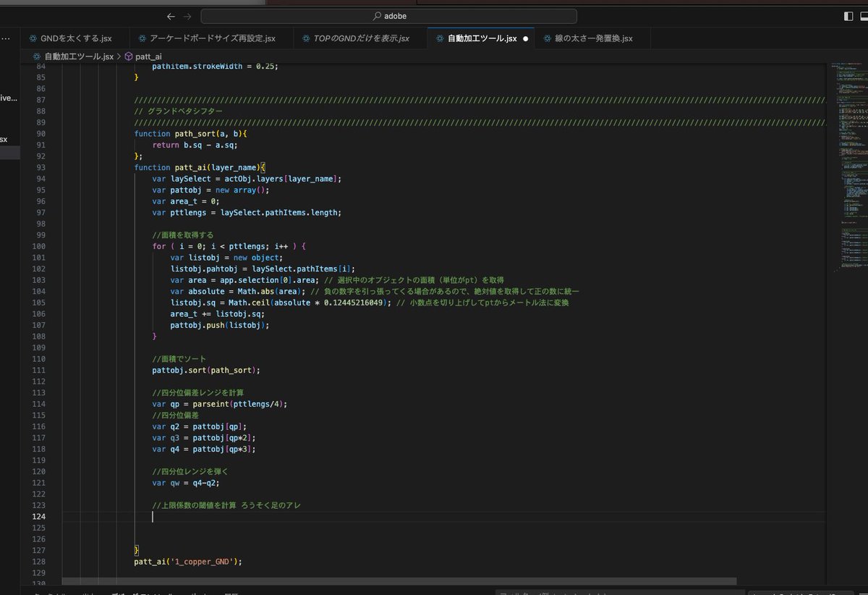
Task: Go back with the left arrow icon
Action: point(171,16)
